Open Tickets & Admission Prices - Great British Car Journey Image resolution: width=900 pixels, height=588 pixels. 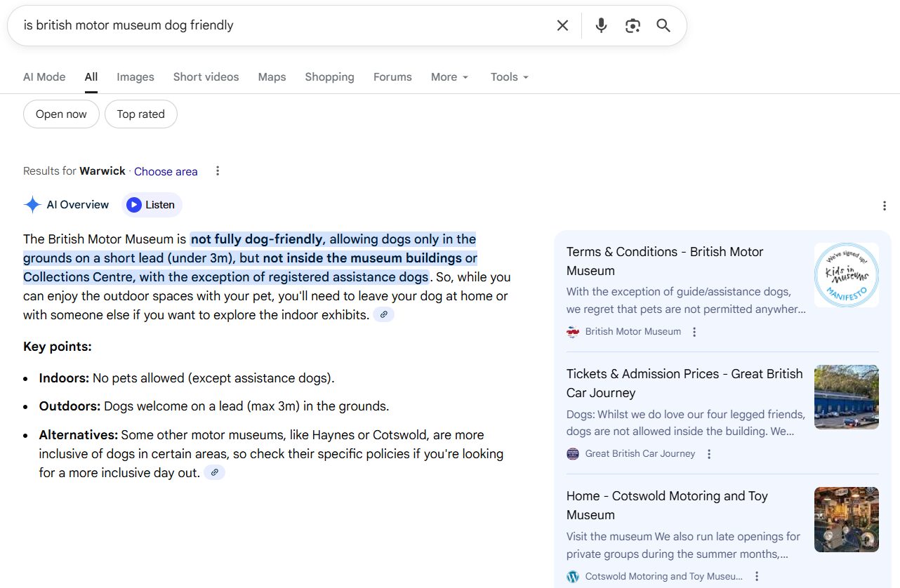point(684,383)
